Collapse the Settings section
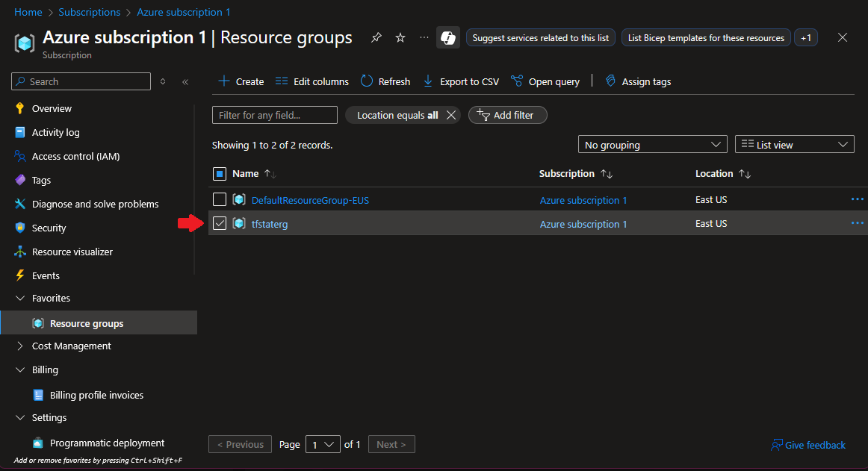868x471 pixels. [x=20, y=417]
